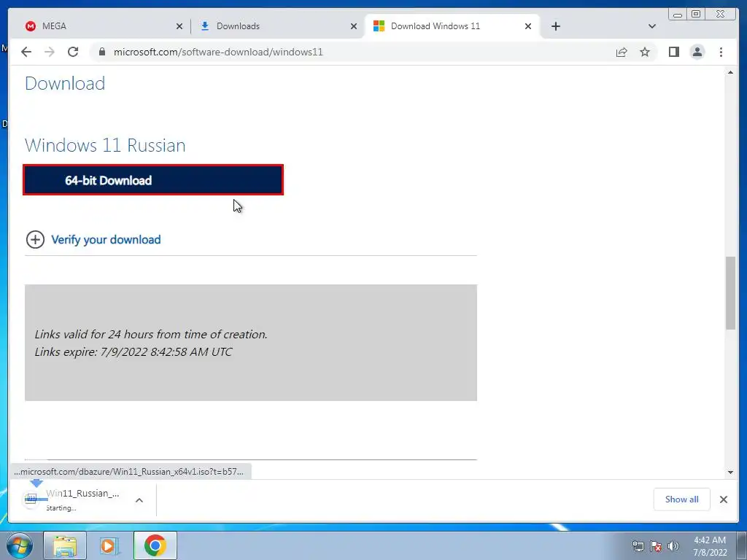This screenshot has height=560, width=747.
Task: Close the Download Windows 11 tab
Action: [x=528, y=26]
